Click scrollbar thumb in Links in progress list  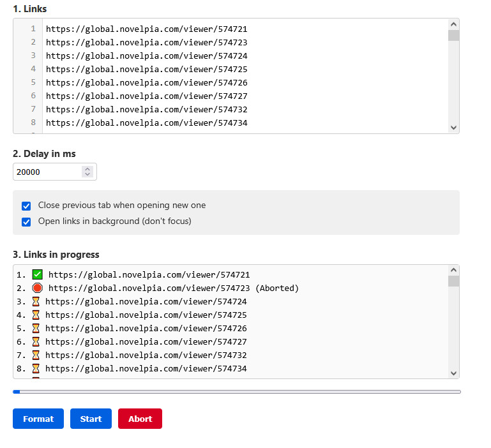[x=453, y=281]
